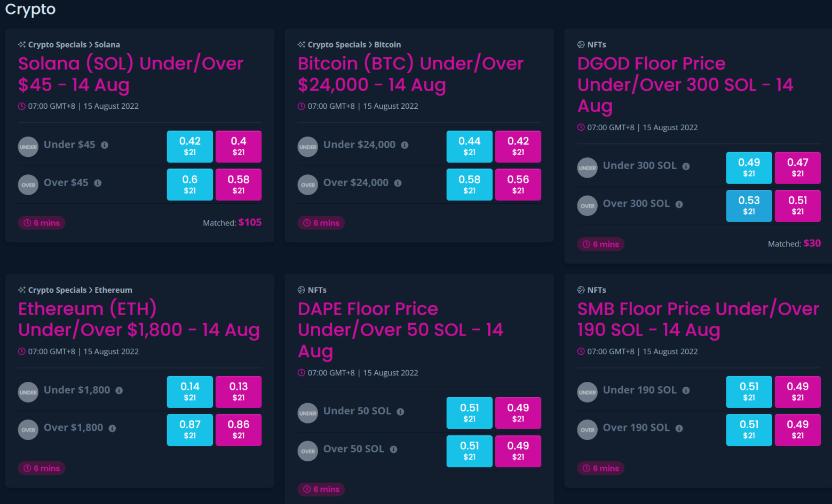Click info icon next to Under 50 SOL

(x=400, y=412)
